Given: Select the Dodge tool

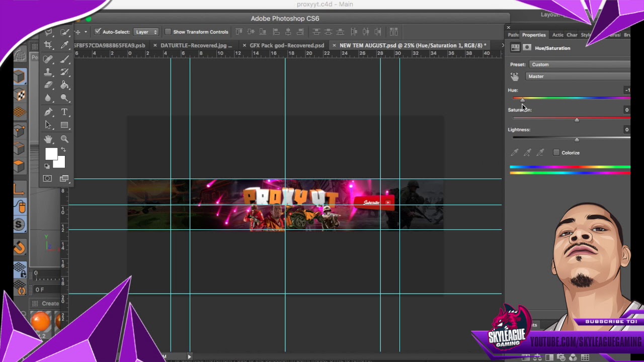Looking at the screenshot, I should pyautogui.click(x=64, y=98).
